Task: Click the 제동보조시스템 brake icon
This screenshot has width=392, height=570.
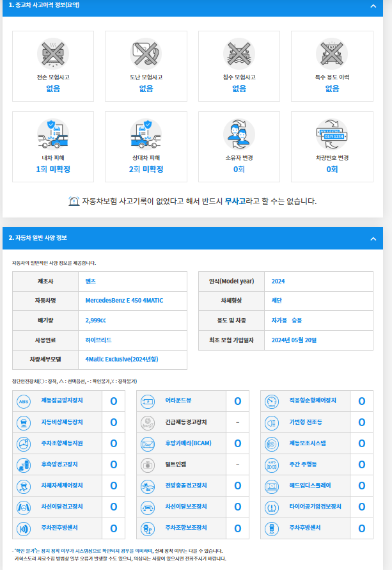Action: (x=272, y=444)
